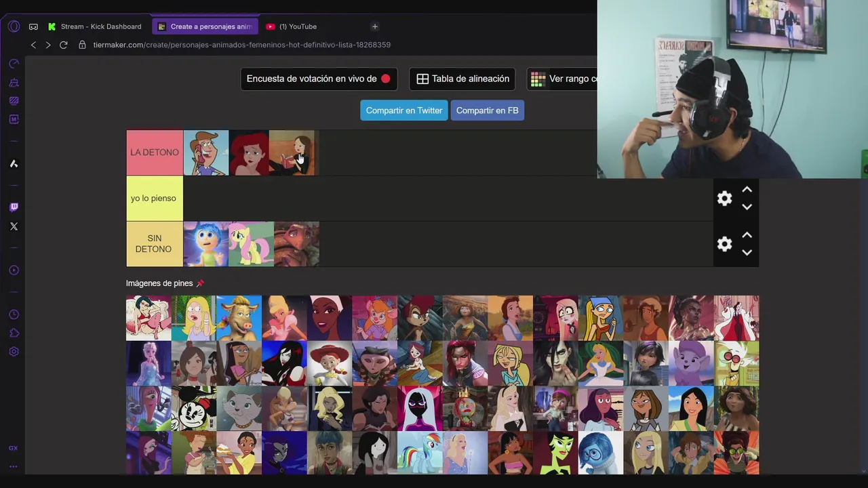
Task: Open the three-dots sidebar setup menu
Action: [14, 466]
